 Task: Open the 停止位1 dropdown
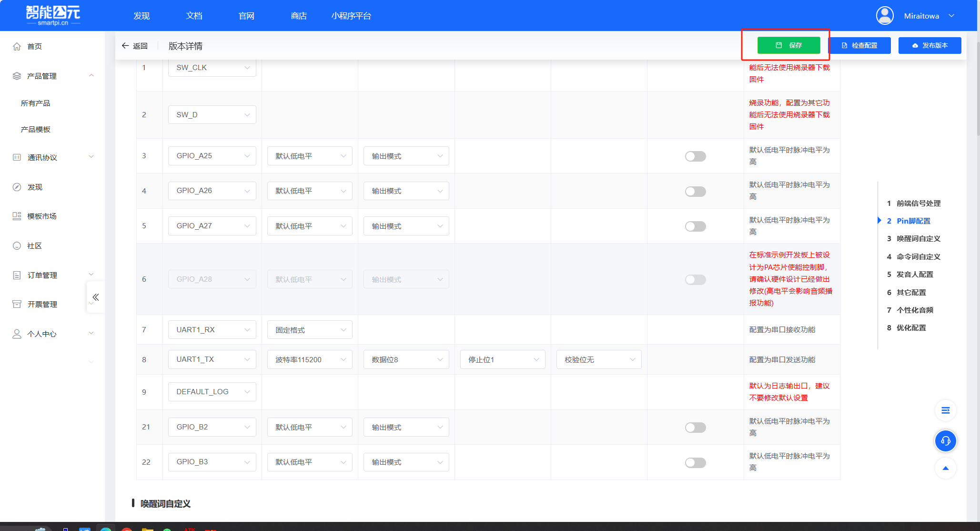[503, 359]
